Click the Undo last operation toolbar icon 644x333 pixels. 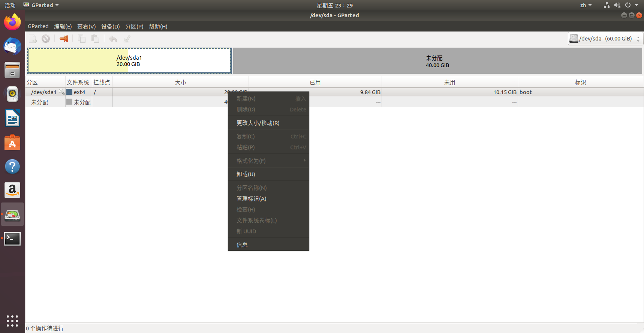point(113,39)
